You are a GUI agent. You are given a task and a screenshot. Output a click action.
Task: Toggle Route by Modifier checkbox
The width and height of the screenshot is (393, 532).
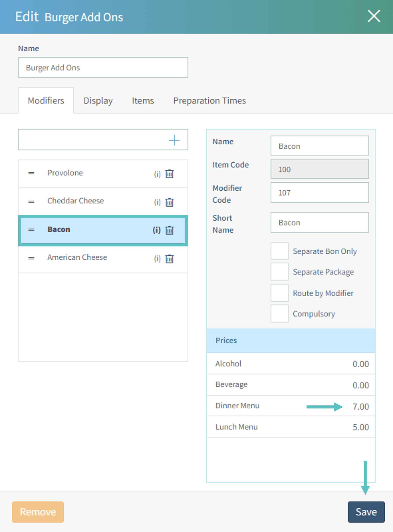279,293
